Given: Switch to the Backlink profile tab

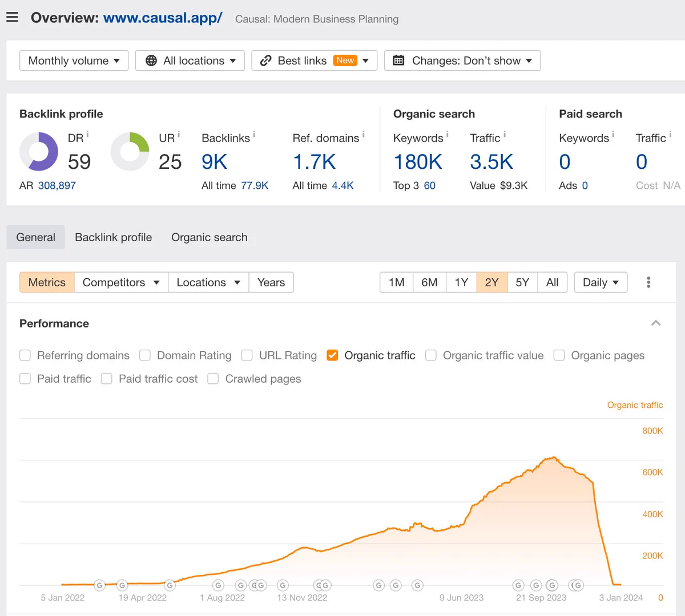Looking at the screenshot, I should coord(114,237).
